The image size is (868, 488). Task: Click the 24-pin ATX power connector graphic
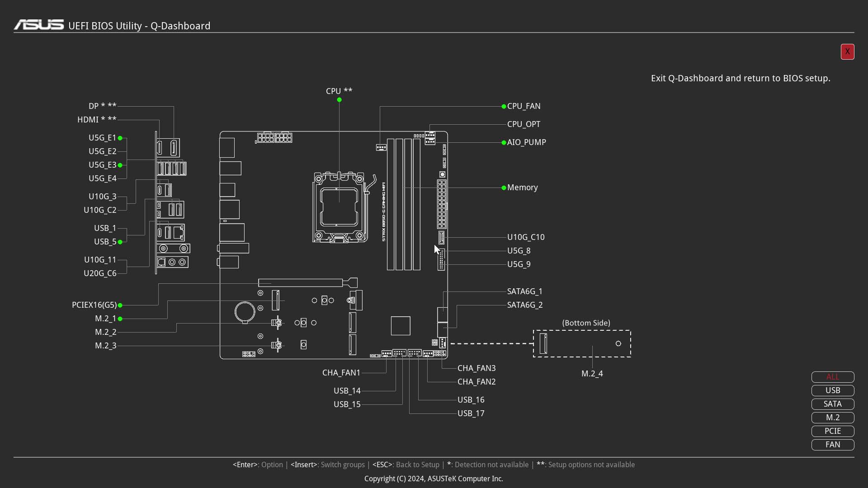[442, 204]
